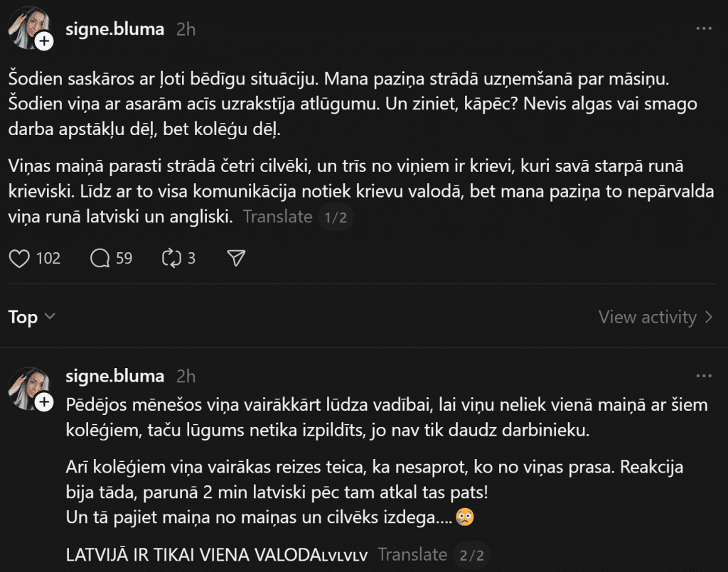Click the first post's 2h timestamp
This screenshot has width=728, height=572.
click(186, 29)
